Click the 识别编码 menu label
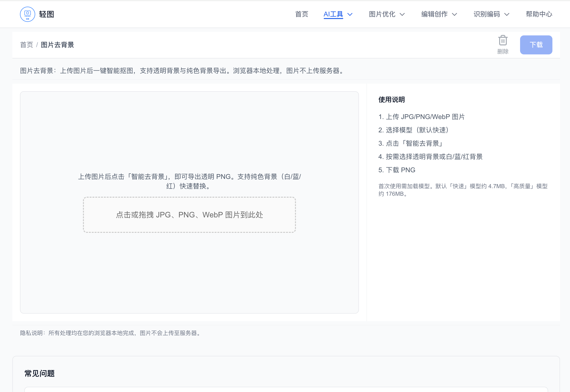Viewport: 570px width, 392px height. pos(487,14)
